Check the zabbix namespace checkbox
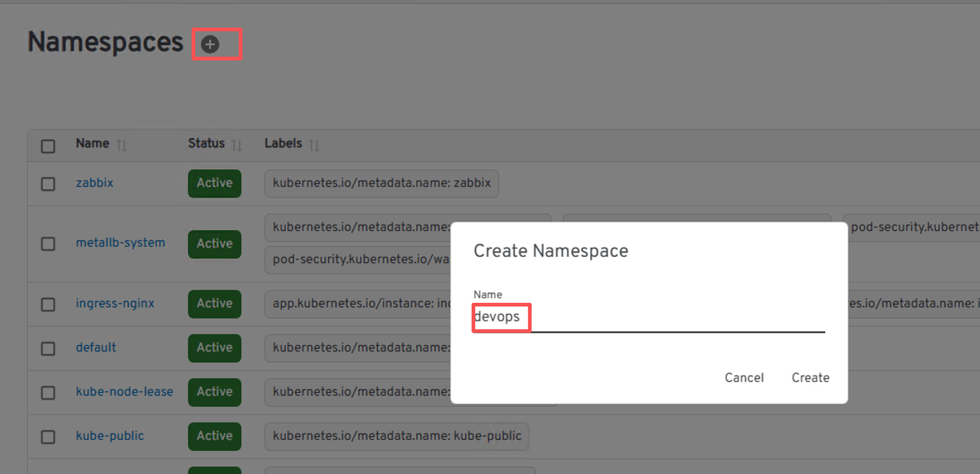Viewport: 980px width, 474px height. coord(48,184)
